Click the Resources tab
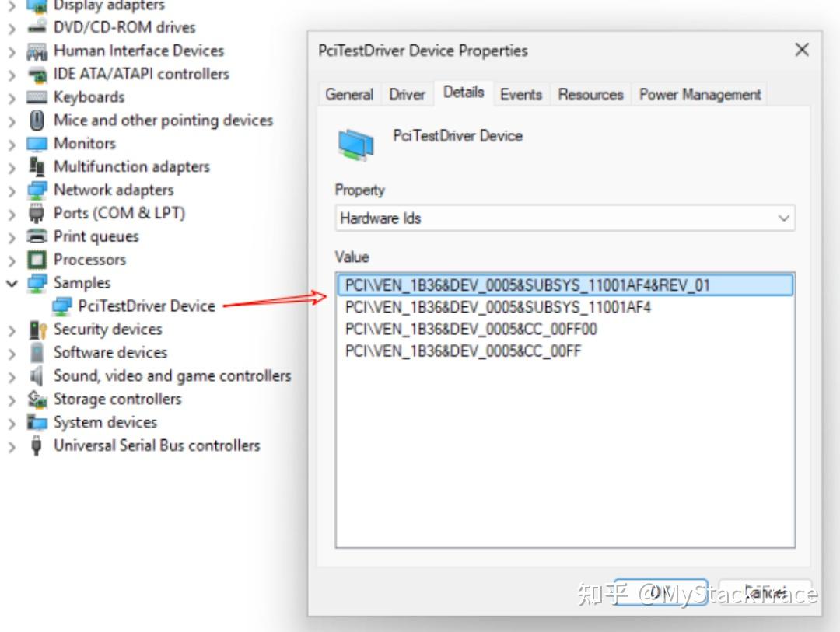Screen dimensions: 840x632 tap(590, 93)
